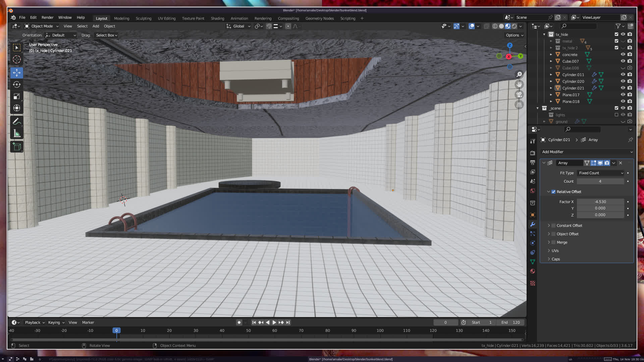Select the Rotate tool
Screen dimensions: 644x362
pyautogui.click(x=17, y=84)
